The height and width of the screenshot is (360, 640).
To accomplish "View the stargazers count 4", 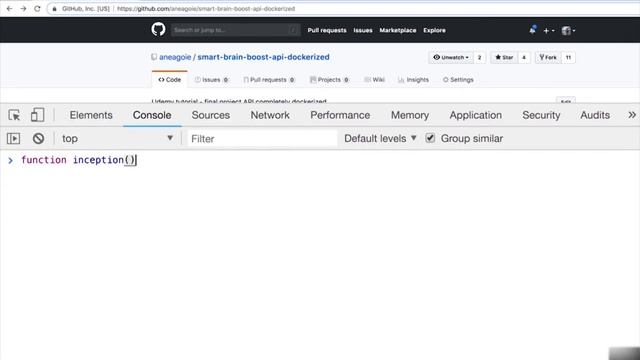I will pos(524,58).
